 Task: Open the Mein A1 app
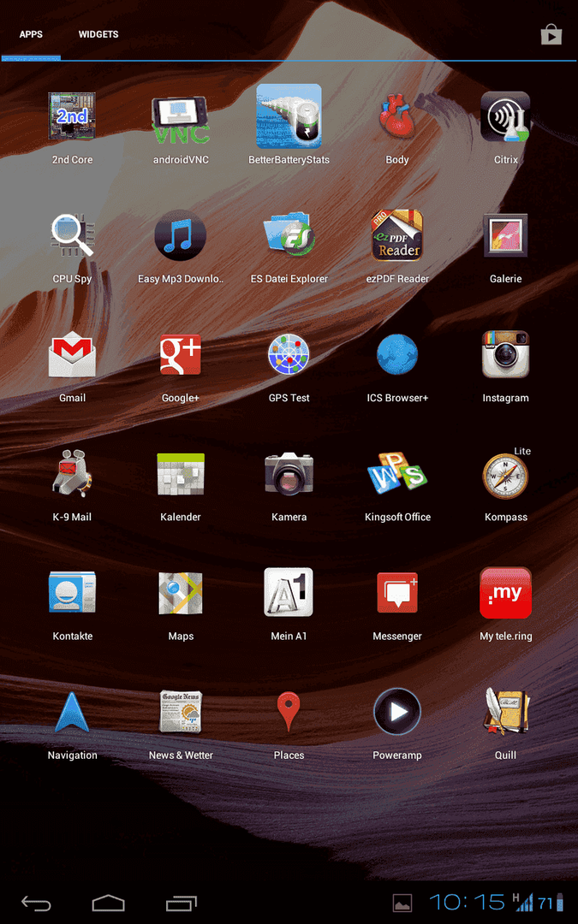coord(289,593)
